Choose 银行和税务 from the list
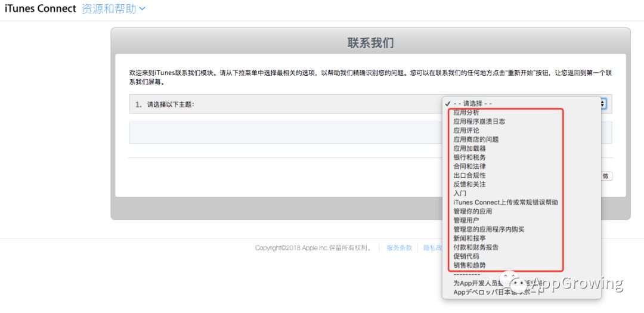644x313 pixels. 522,157
